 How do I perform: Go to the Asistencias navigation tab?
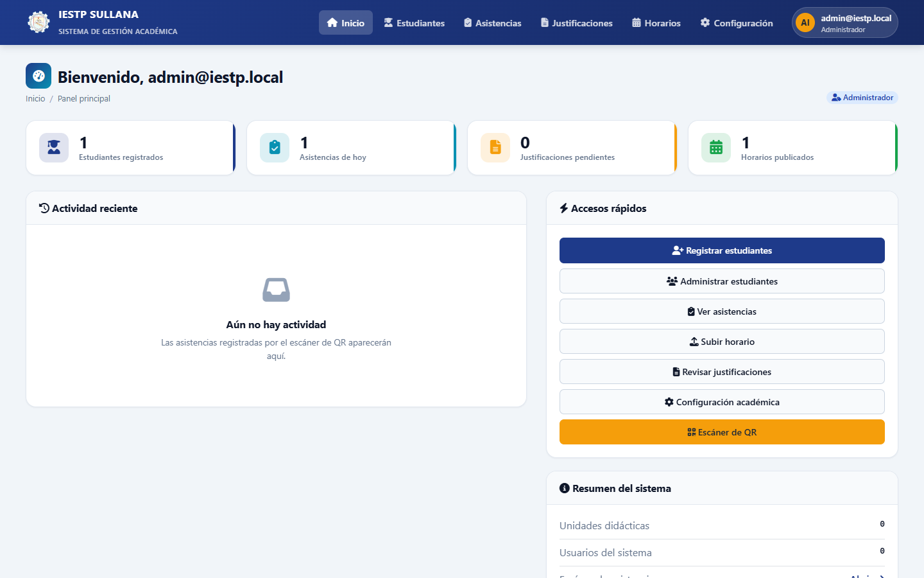pos(493,22)
